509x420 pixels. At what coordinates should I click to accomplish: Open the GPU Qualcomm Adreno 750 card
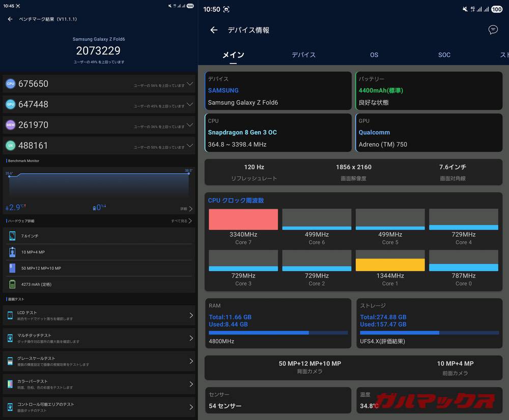(429, 132)
